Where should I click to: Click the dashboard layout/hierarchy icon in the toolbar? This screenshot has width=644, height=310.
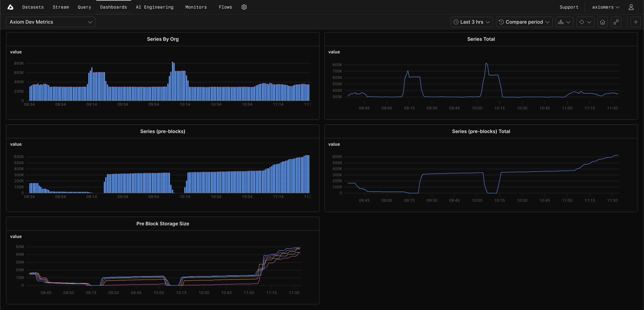(564, 22)
